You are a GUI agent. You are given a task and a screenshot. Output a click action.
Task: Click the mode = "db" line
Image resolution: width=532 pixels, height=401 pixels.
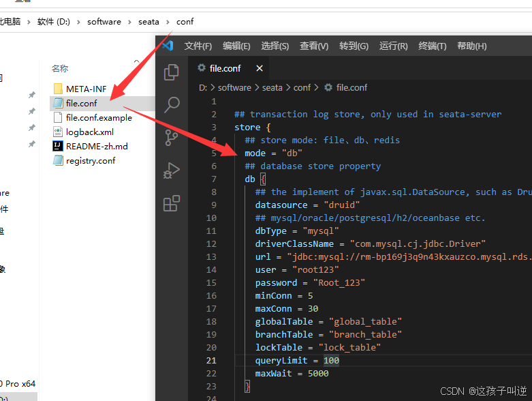point(273,153)
